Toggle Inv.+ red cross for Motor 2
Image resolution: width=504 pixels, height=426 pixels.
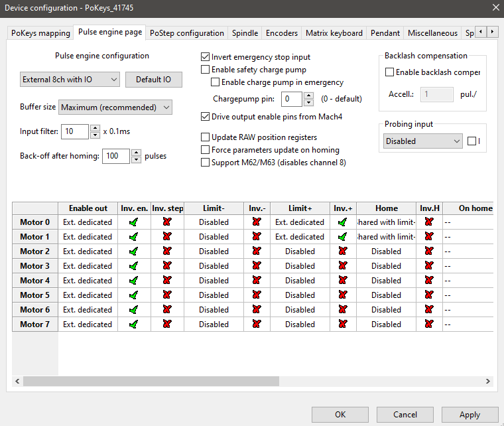pos(343,251)
